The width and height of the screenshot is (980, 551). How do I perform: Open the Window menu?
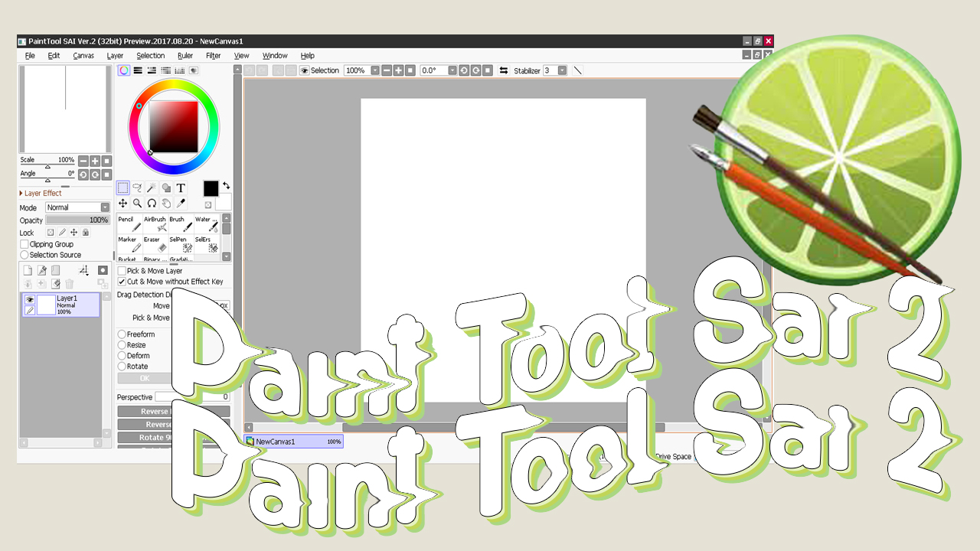[275, 56]
